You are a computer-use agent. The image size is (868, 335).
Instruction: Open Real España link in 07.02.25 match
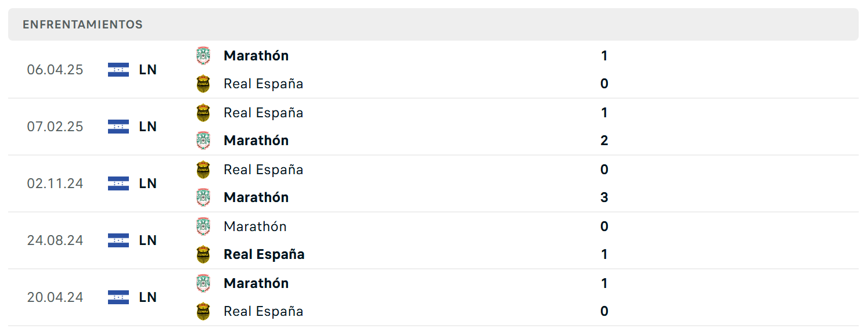click(264, 113)
